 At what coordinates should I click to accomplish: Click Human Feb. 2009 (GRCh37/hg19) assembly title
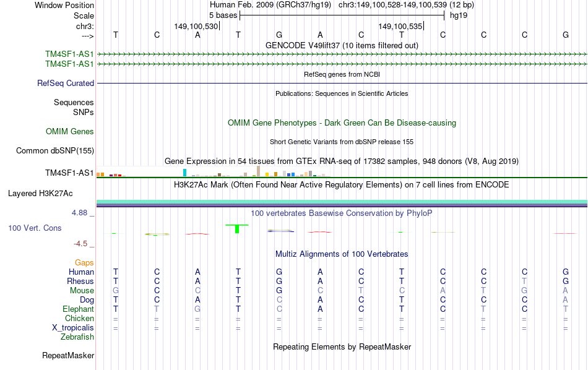[270, 5]
